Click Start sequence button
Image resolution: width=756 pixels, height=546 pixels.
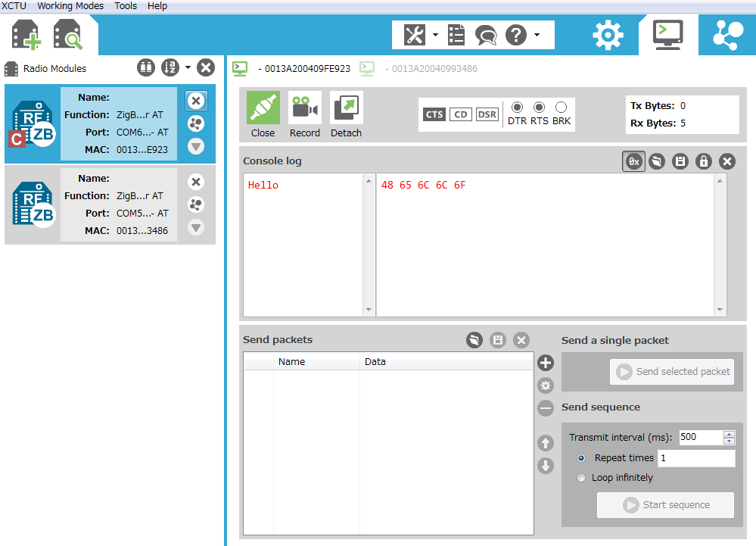pyautogui.click(x=665, y=505)
